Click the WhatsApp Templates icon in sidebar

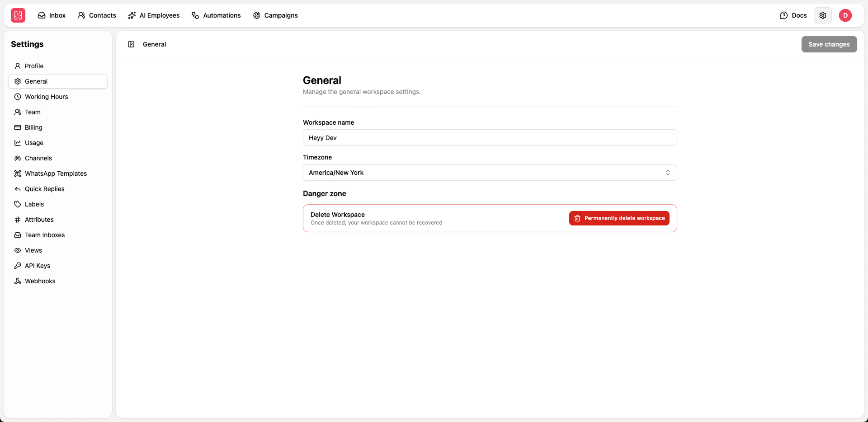[17, 173]
